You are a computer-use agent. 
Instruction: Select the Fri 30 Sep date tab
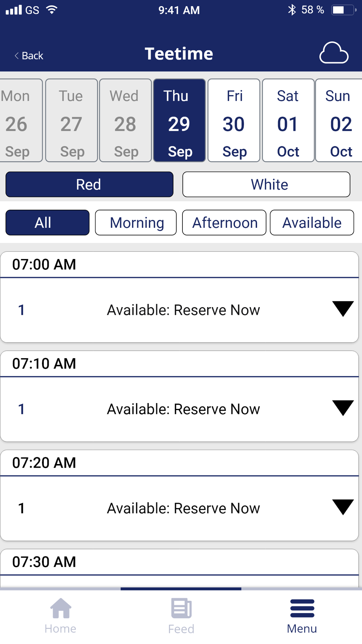tap(234, 120)
